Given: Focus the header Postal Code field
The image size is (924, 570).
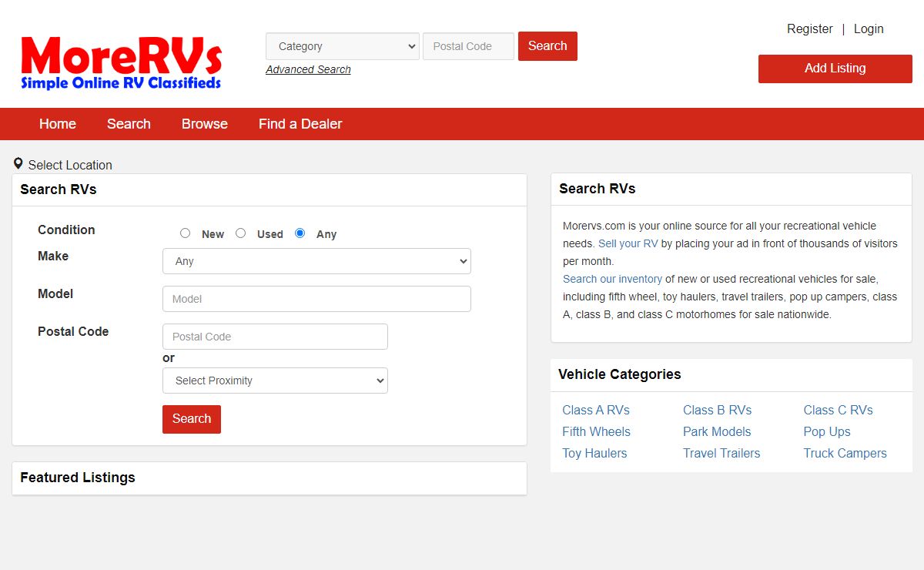Looking at the screenshot, I should tap(468, 46).
